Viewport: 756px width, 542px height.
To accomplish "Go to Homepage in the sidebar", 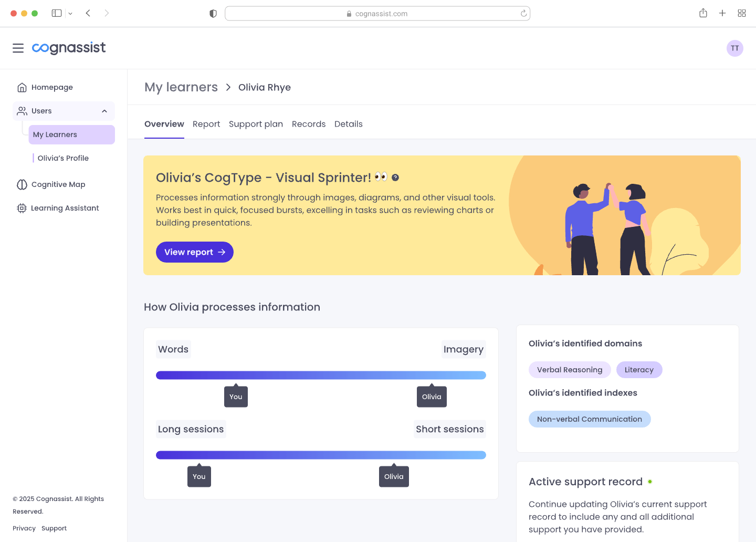I will tap(52, 87).
